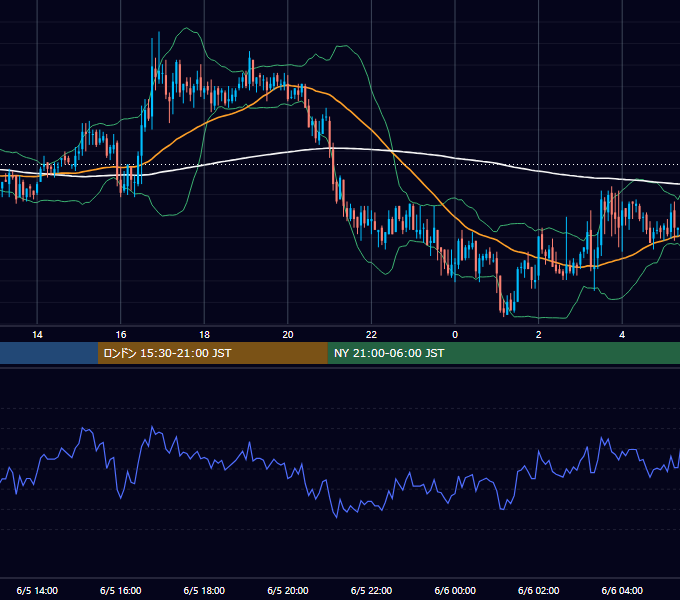
Task: Click the blue session bar before ロンドン
Action: coord(49,353)
